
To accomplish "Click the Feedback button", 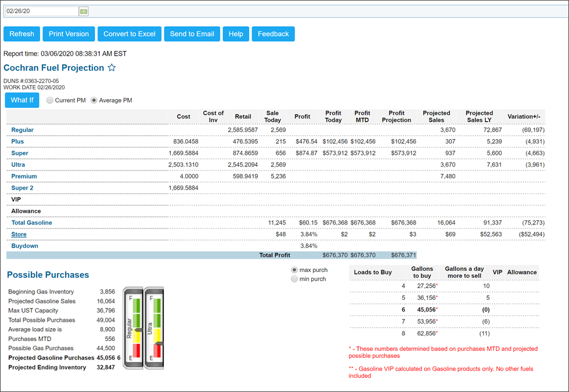I will (x=273, y=34).
